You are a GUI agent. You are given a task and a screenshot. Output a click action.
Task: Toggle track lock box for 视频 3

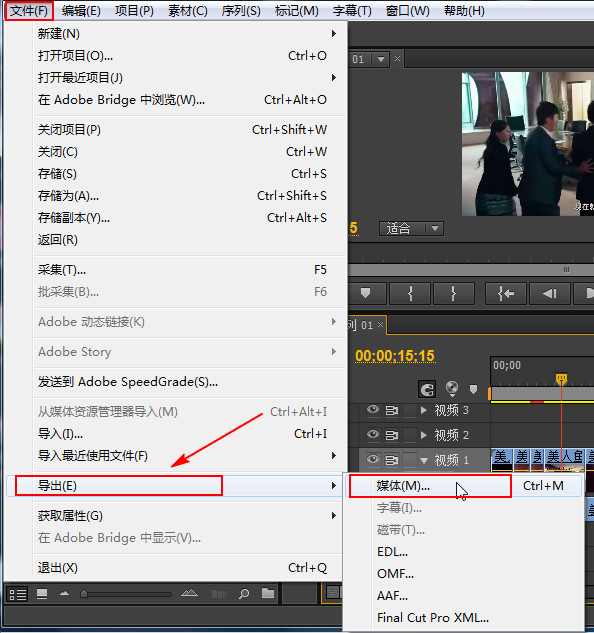click(410, 411)
